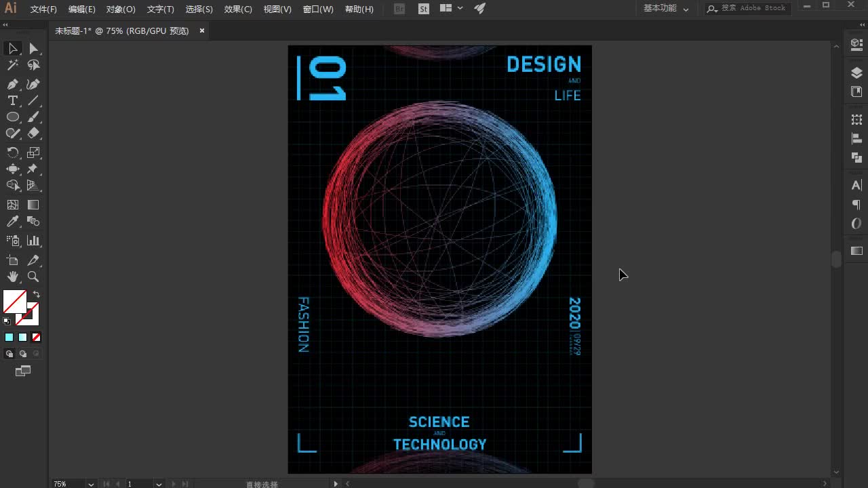Select the Hand tool

coord(13,277)
